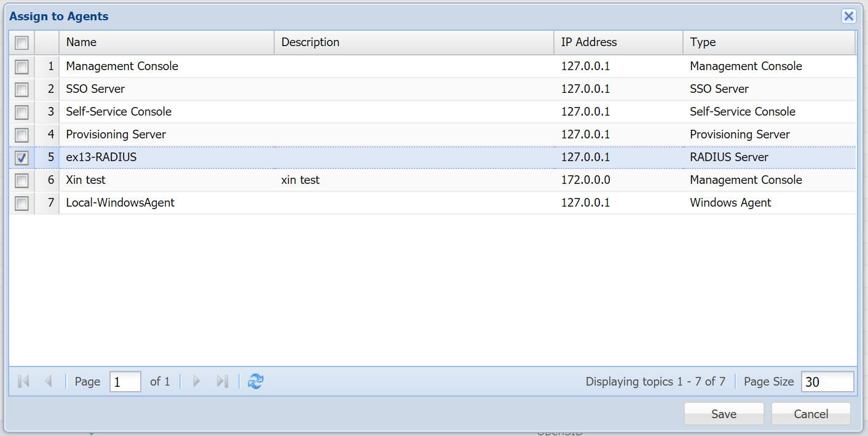Go to the first page of agents

(x=24, y=382)
